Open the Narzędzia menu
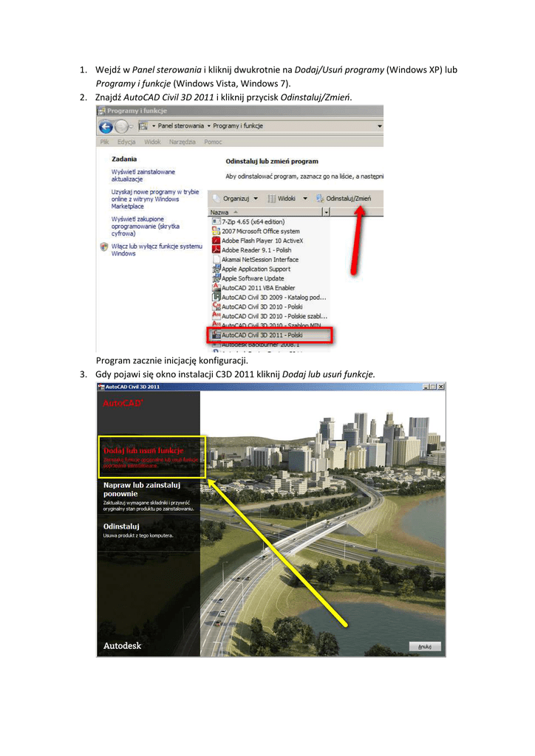Image resolution: width=535 pixels, height=756 pixels. point(182,142)
